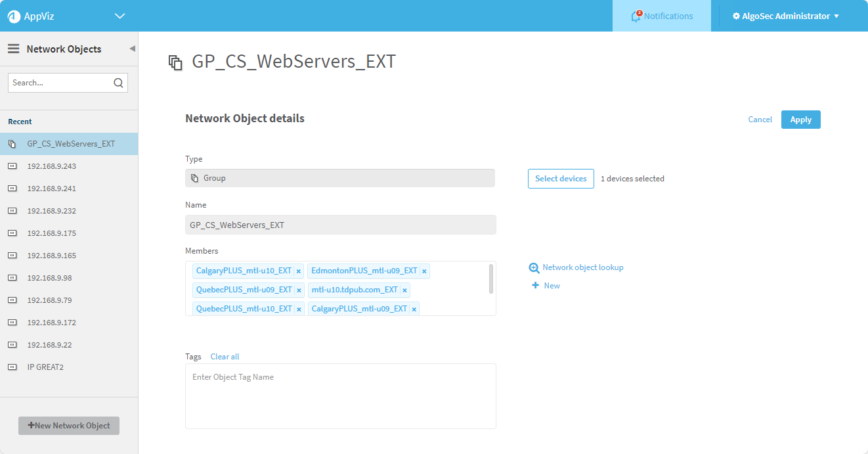
Task: Toggle the Network Objects hamburger menu
Action: click(13, 49)
